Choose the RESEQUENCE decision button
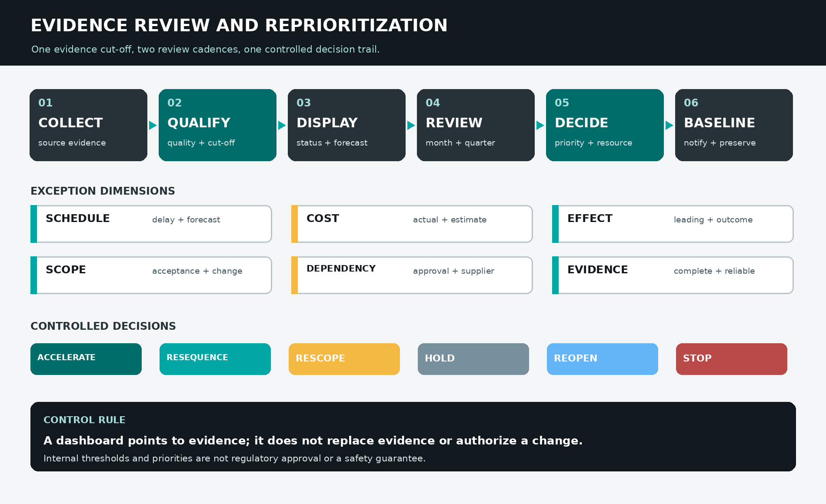The image size is (826, 504). (x=215, y=359)
